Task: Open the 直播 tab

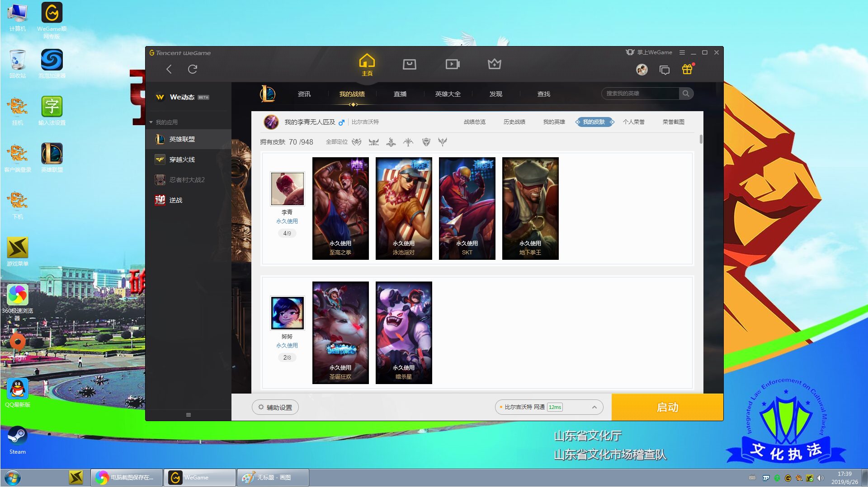Action: [400, 94]
